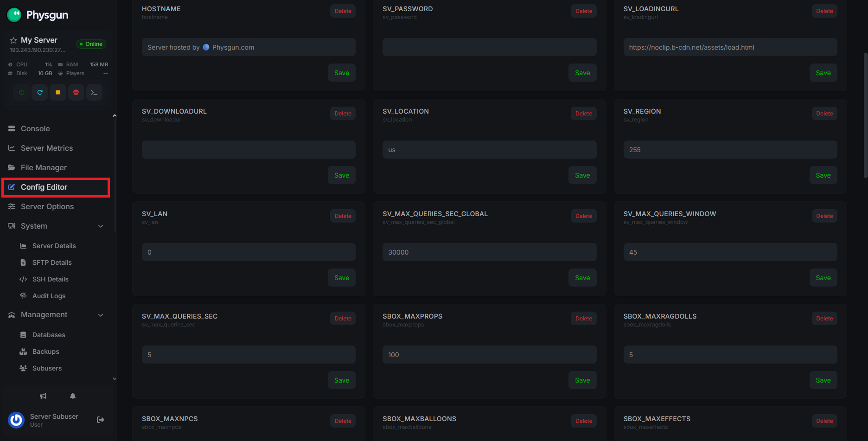Screen dimensions: 868x441
Task: Click the Config Editor pencil icon
Action: [x=12, y=187]
